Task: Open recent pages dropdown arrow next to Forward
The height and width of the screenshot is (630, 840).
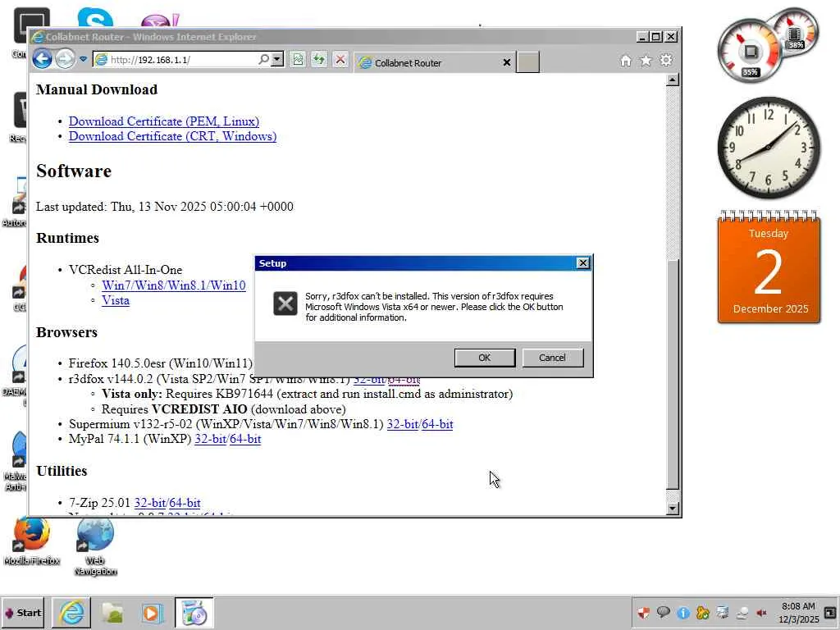Action: point(83,59)
